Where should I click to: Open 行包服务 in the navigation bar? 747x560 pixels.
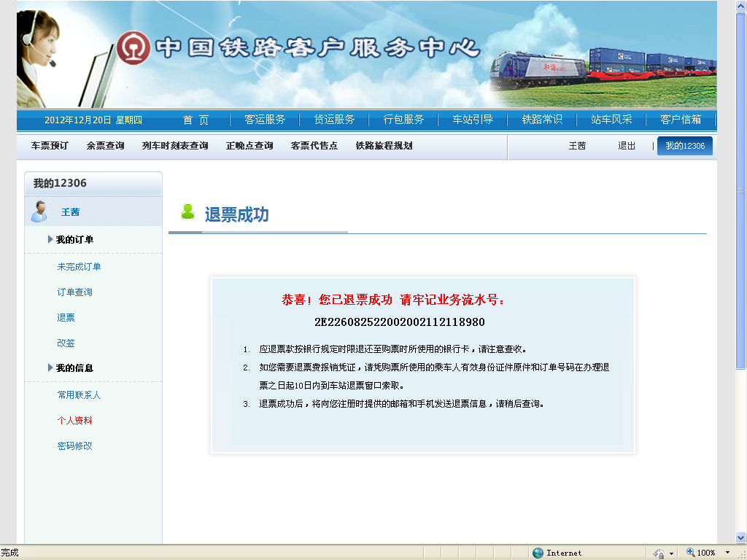click(403, 120)
